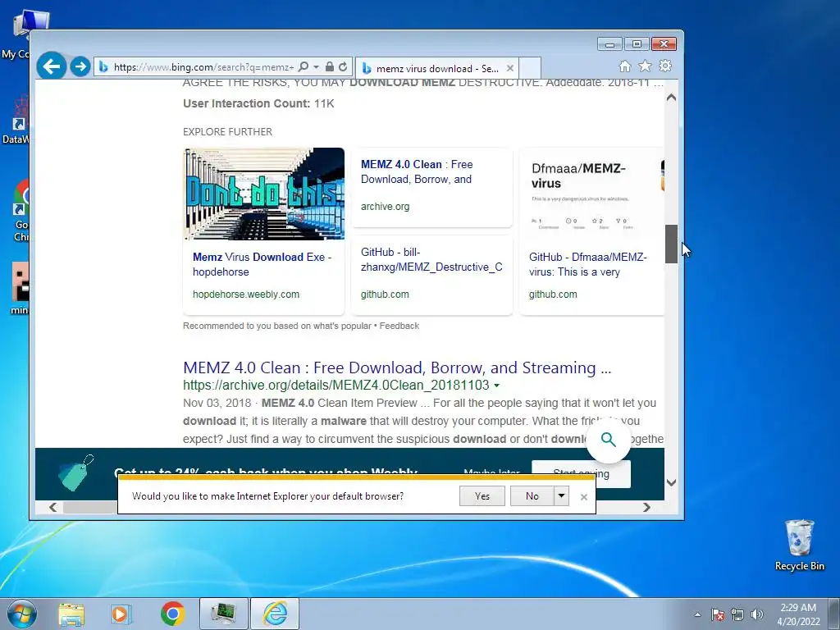Click the vertical scrollbar thumb

coord(671,244)
